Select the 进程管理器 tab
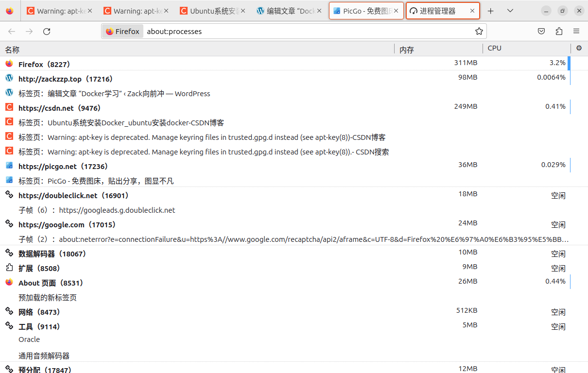 (x=443, y=11)
